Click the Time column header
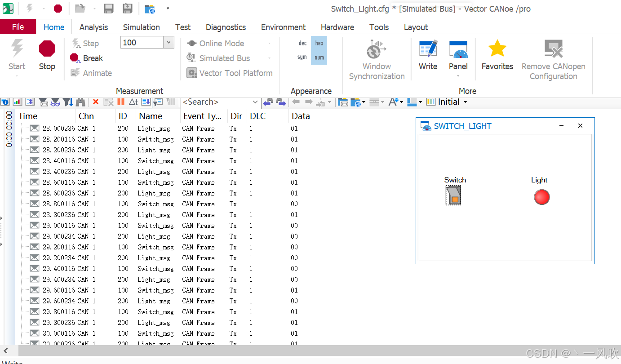 [x=46, y=116]
